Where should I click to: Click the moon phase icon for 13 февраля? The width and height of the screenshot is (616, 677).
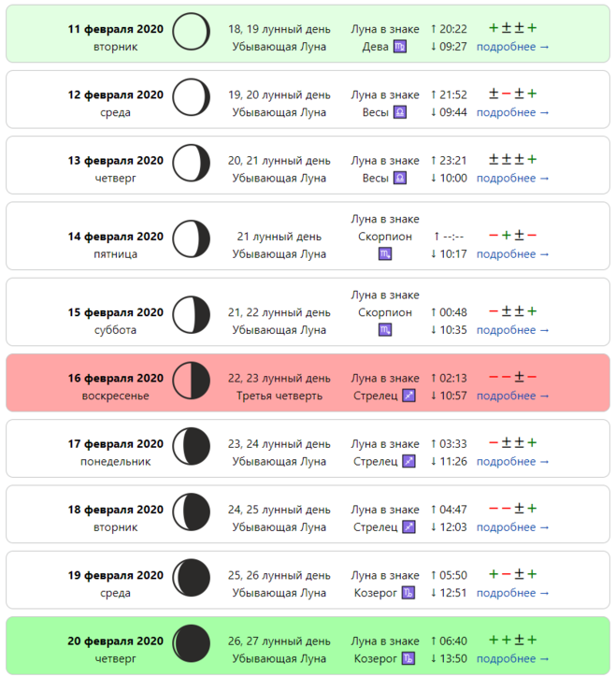pos(192,164)
